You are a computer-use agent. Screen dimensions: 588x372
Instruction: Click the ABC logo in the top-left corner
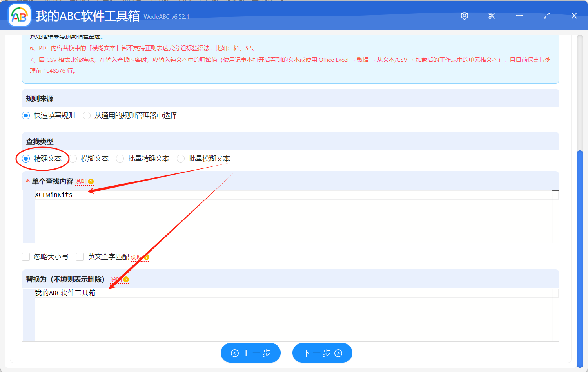tap(19, 15)
